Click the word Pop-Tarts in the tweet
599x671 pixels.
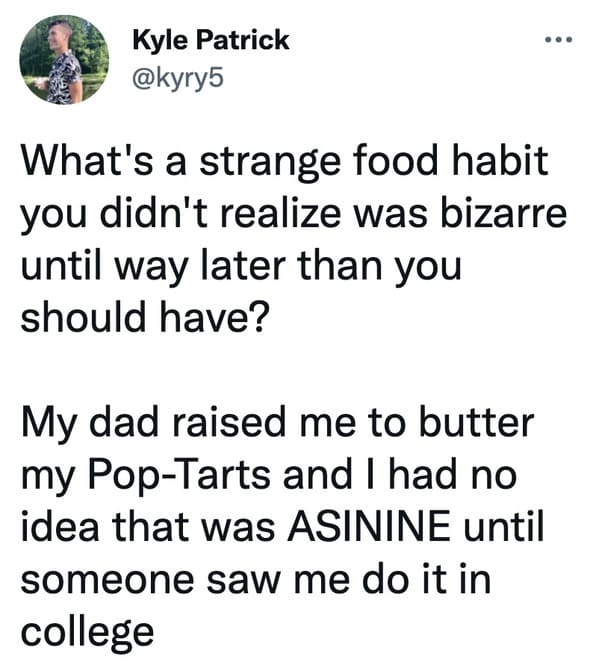click(x=180, y=476)
